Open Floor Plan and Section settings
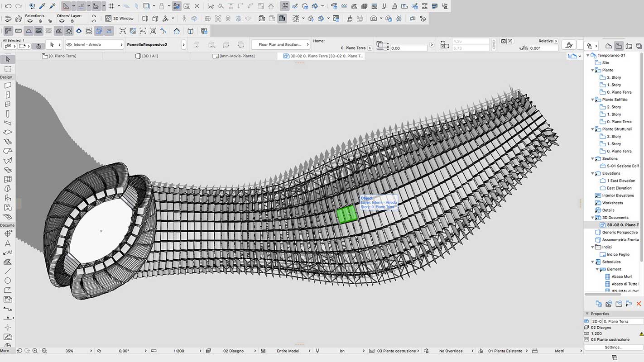The image size is (644, 362). pyautogui.click(x=280, y=45)
